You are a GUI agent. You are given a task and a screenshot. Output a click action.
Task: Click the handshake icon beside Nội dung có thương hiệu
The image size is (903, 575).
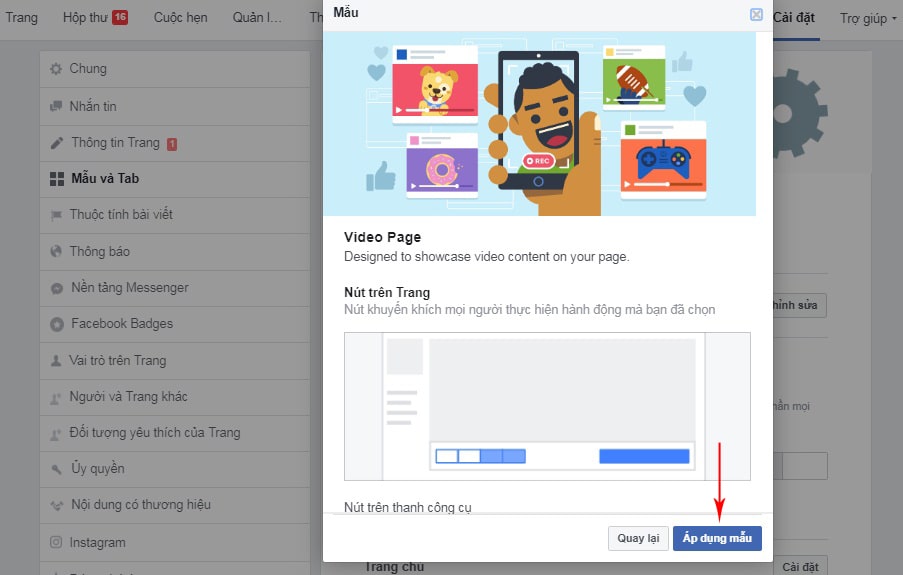(x=56, y=505)
